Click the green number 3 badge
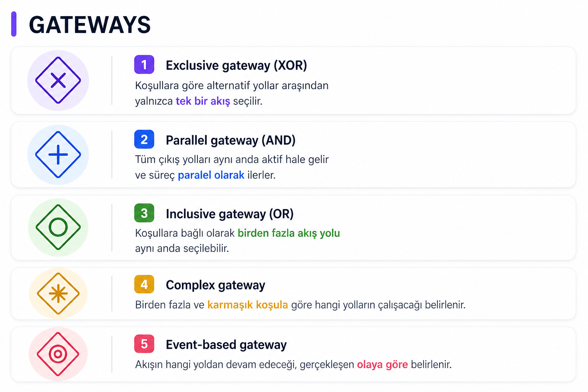This screenshot has height=392, width=588. pyautogui.click(x=144, y=213)
